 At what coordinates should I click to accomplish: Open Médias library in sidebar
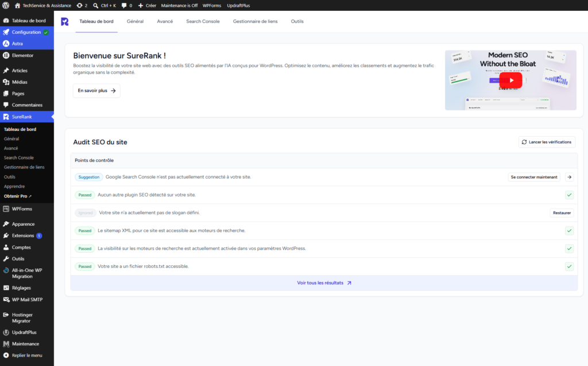point(26,82)
